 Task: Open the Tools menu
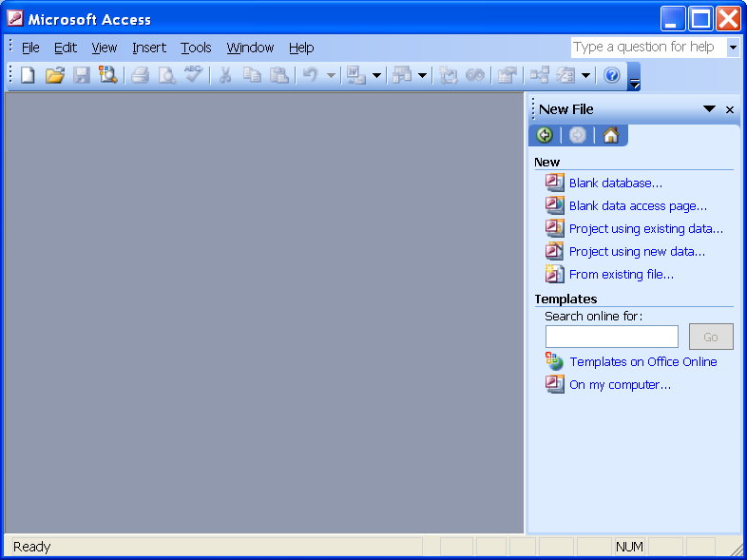(x=196, y=48)
